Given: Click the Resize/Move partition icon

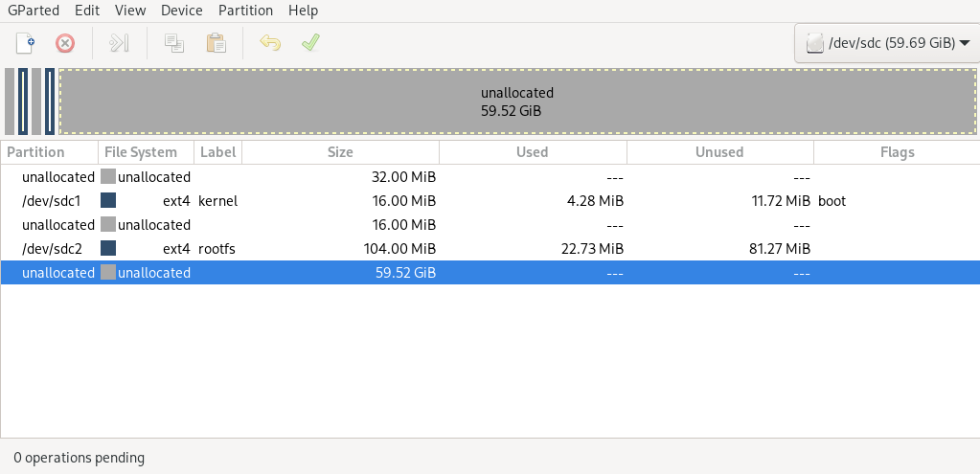Looking at the screenshot, I should click(119, 43).
